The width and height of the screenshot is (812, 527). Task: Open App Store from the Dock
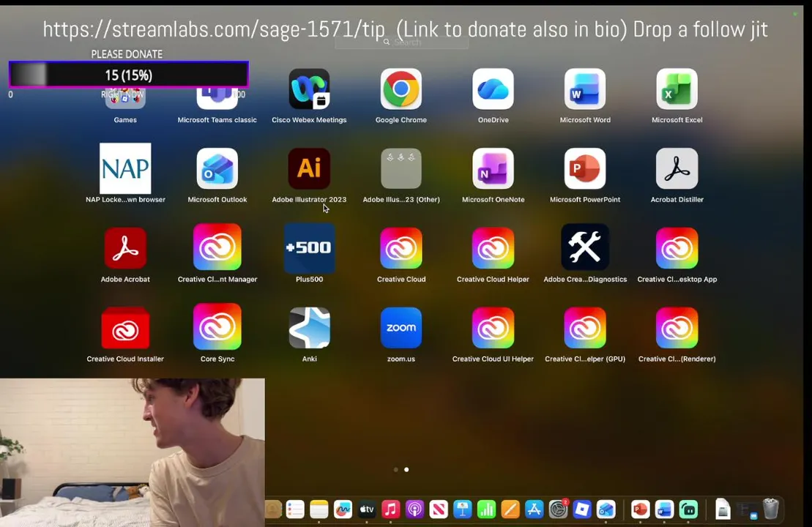tap(534, 509)
